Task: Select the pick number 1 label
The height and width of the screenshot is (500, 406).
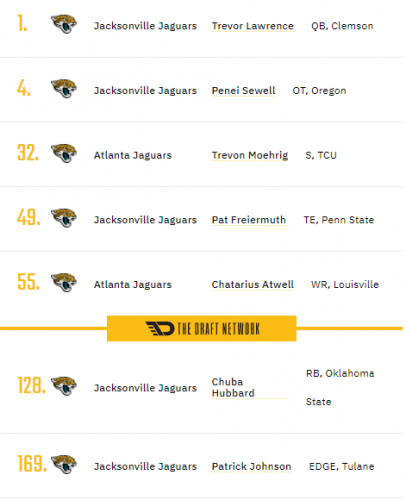Action: click(x=22, y=24)
